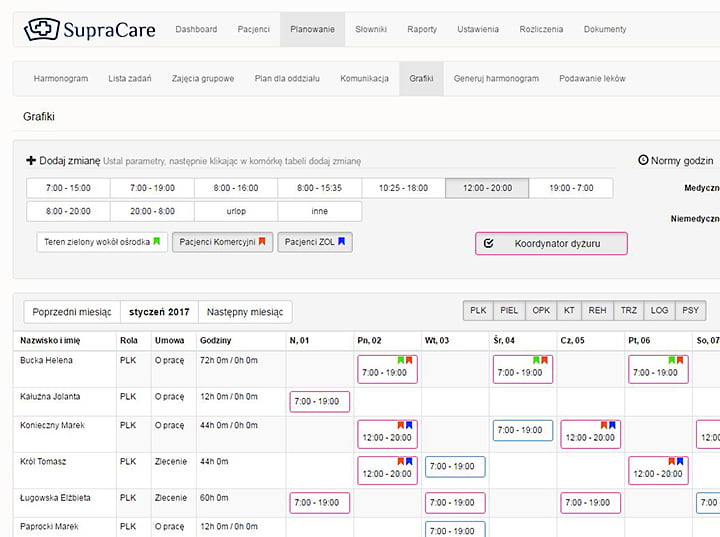Select the 19:00 - 7:00 shift preset
720x537 pixels.
click(571, 188)
